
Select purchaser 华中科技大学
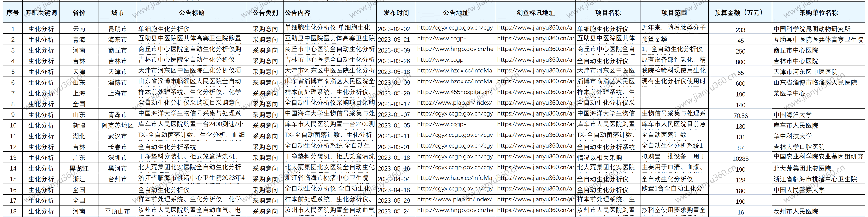pos(793,136)
